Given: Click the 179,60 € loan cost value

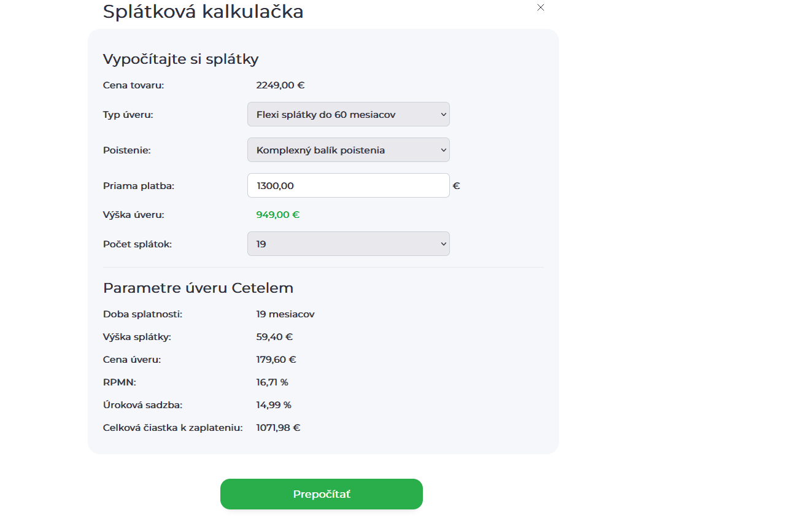Looking at the screenshot, I should pyautogui.click(x=276, y=360).
